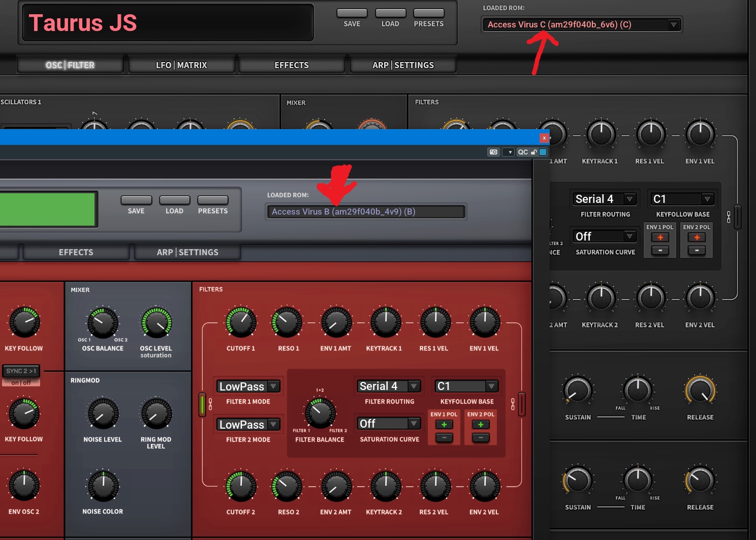This screenshot has width=756, height=540.
Task: Click the Loaded ROM field showing Access Virus B
Action: [366, 212]
